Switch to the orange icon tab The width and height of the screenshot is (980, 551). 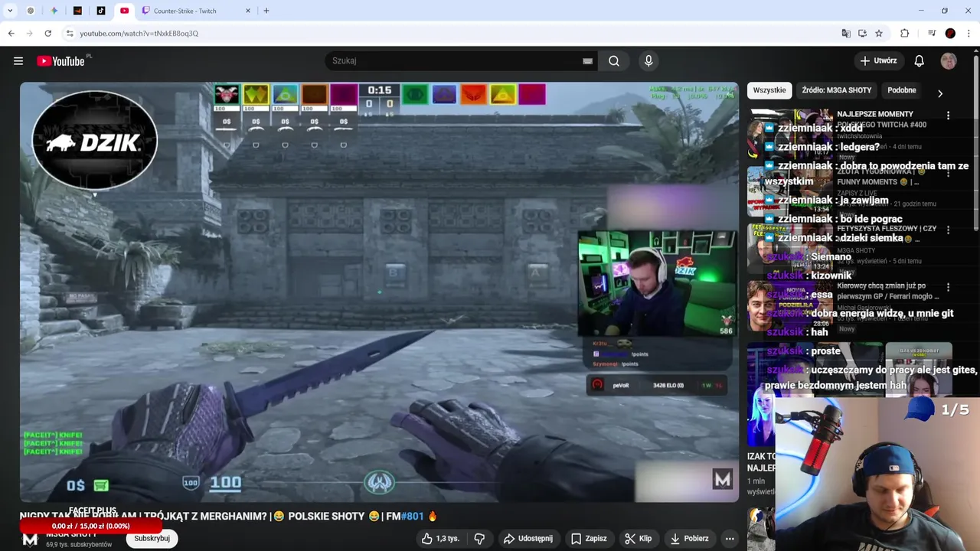pos(77,11)
